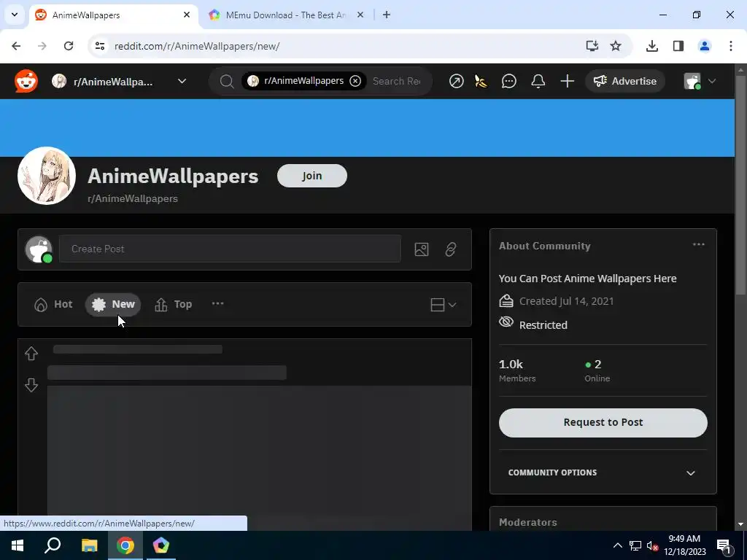Open About Community options ellipsis
747x560 pixels.
[698, 245]
